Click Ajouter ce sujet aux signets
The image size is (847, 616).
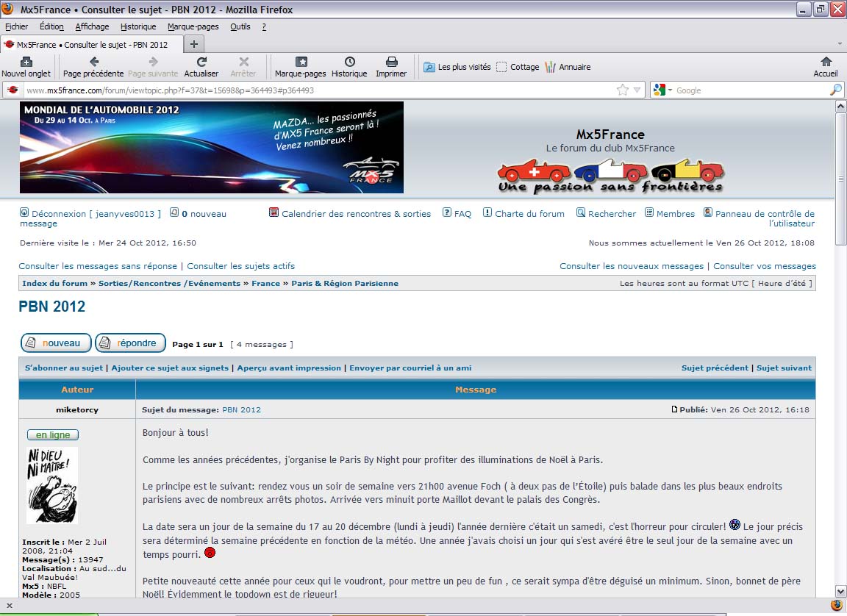170,368
